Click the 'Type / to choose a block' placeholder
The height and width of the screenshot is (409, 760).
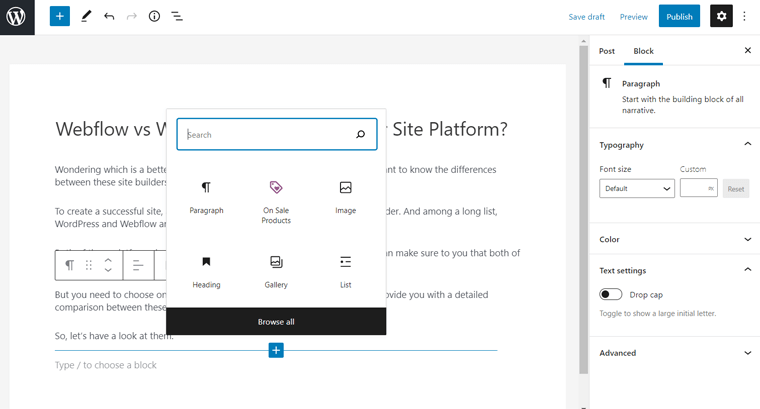click(x=106, y=365)
